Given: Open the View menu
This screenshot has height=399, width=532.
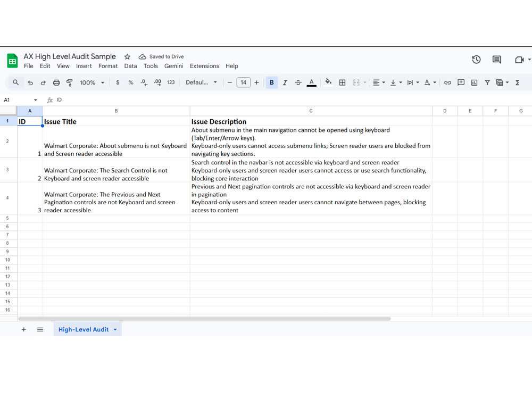Looking at the screenshot, I should 63,66.
